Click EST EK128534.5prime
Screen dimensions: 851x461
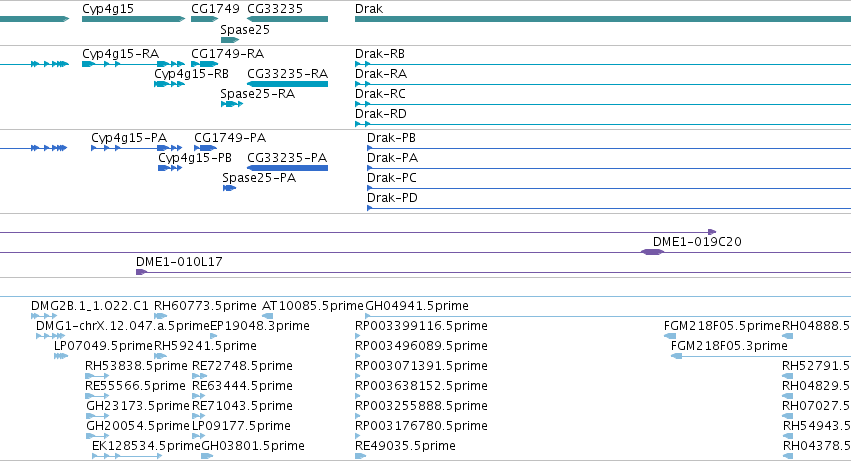coord(146,446)
